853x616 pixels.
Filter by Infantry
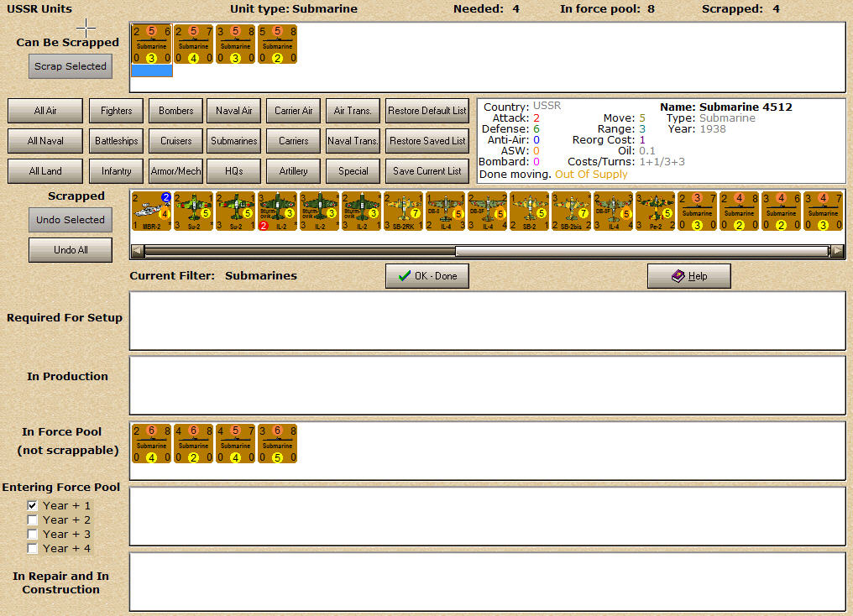click(x=116, y=171)
